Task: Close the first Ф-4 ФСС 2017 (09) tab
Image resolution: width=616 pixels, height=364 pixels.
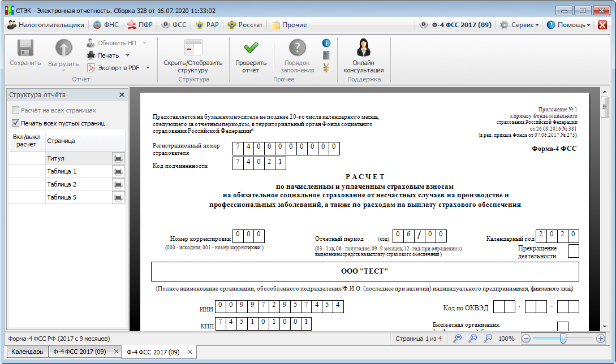Action: tap(116, 352)
